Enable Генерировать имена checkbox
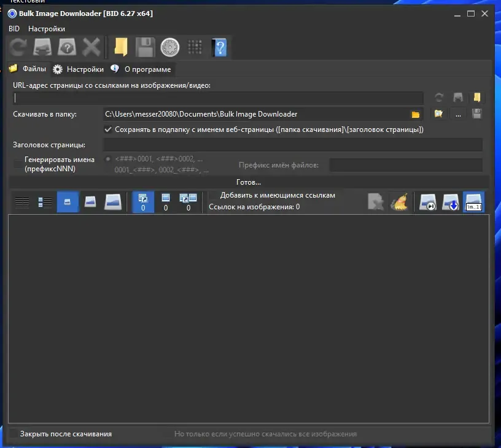This screenshot has width=501, height=448. 17,164
